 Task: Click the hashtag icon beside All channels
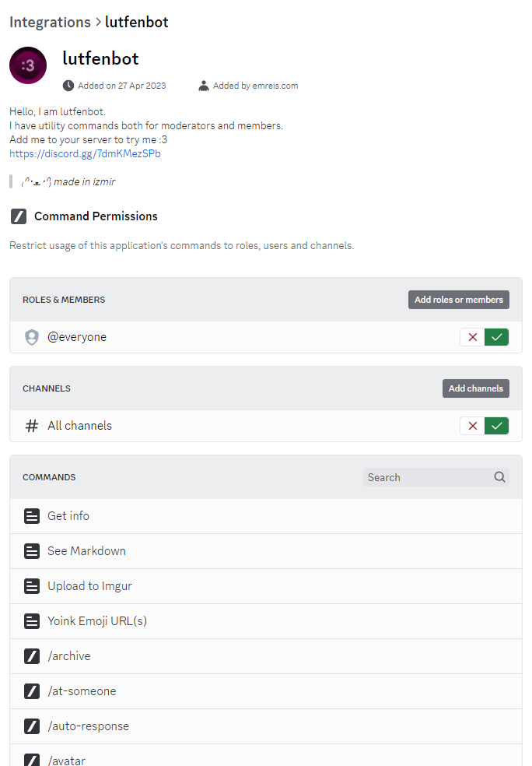pyautogui.click(x=31, y=425)
